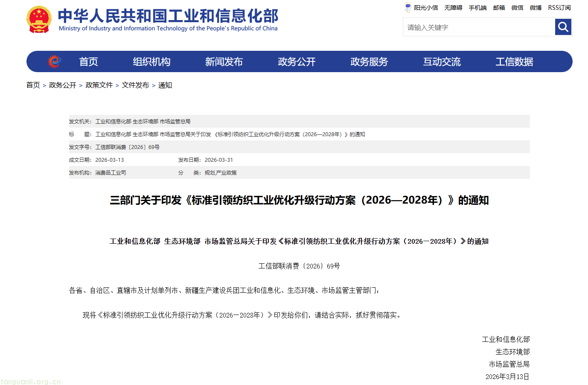This screenshot has width=588, height=385.
Task: Open the 微信 link at top
Action: 517,8
